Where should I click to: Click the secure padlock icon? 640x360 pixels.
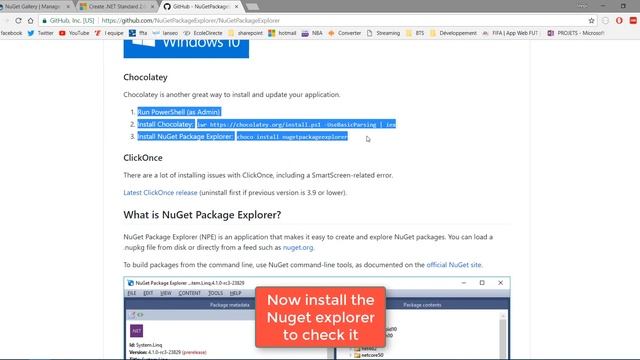44,20
